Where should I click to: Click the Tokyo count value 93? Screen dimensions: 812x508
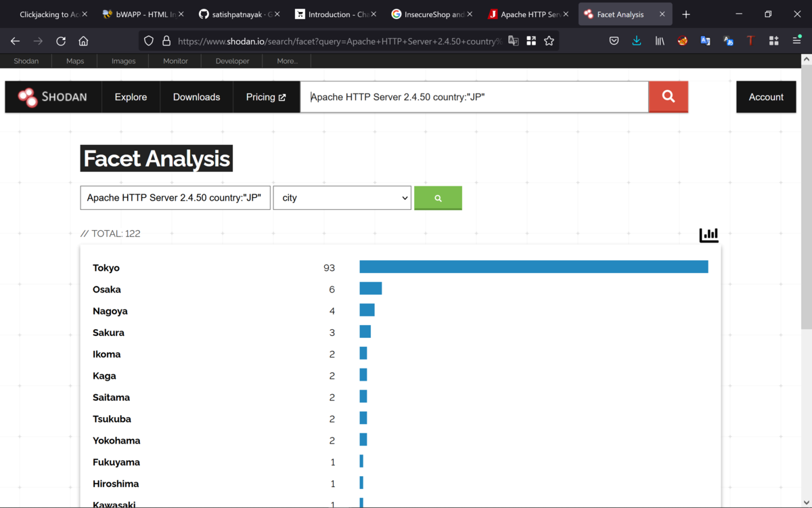[330, 268]
